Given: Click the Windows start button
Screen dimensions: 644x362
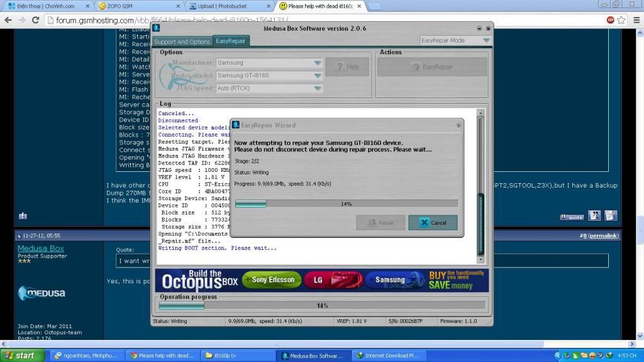Looking at the screenshot, I should (22, 356).
